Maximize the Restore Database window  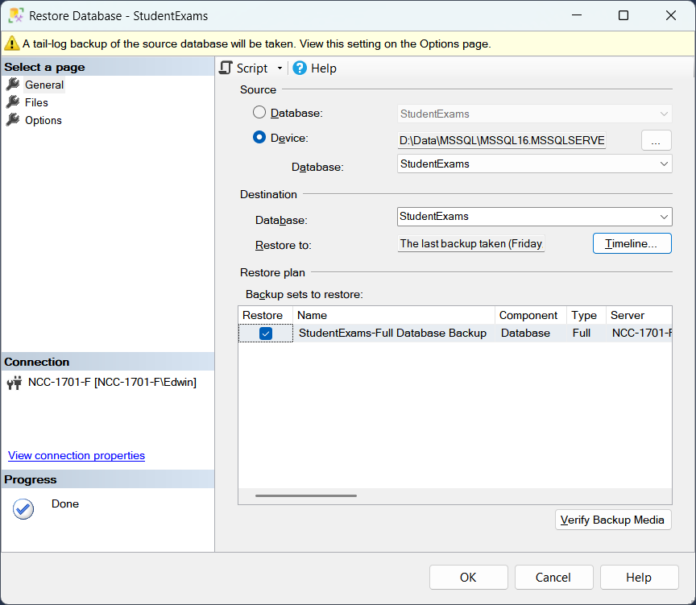coord(623,16)
